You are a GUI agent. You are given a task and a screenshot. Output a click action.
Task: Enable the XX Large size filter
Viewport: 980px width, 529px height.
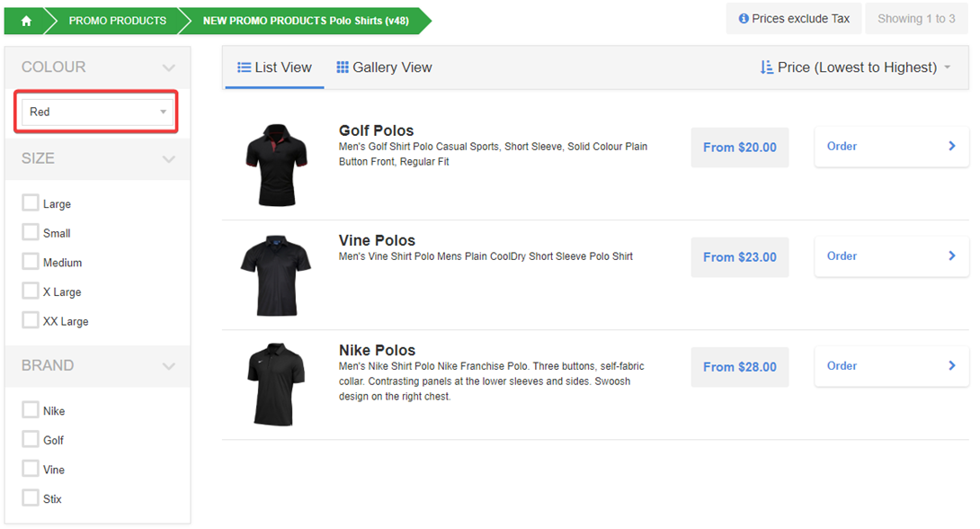[31, 320]
